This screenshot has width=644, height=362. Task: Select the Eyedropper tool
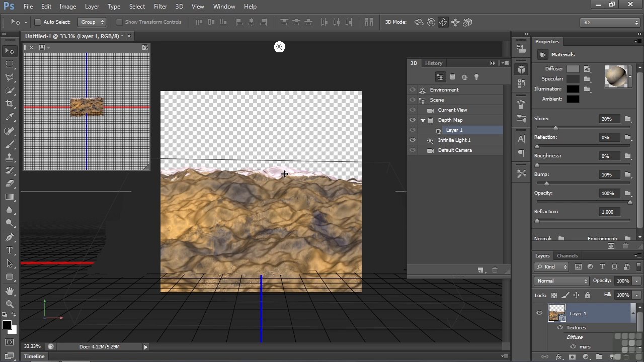(x=10, y=117)
